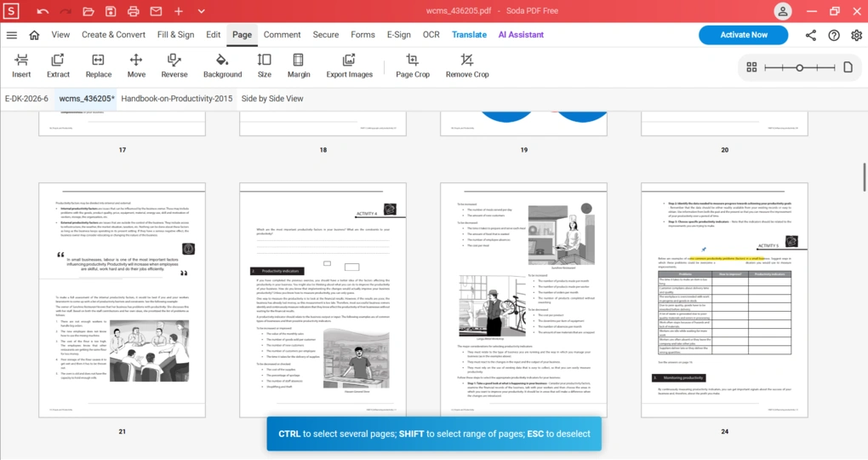
Task: Switch to the Handbook-on-Productivity-2015 document tab
Action: 177,99
